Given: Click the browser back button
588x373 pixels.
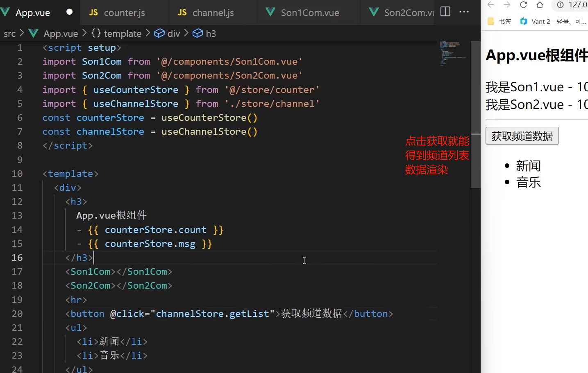Looking at the screenshot, I should (490, 5).
